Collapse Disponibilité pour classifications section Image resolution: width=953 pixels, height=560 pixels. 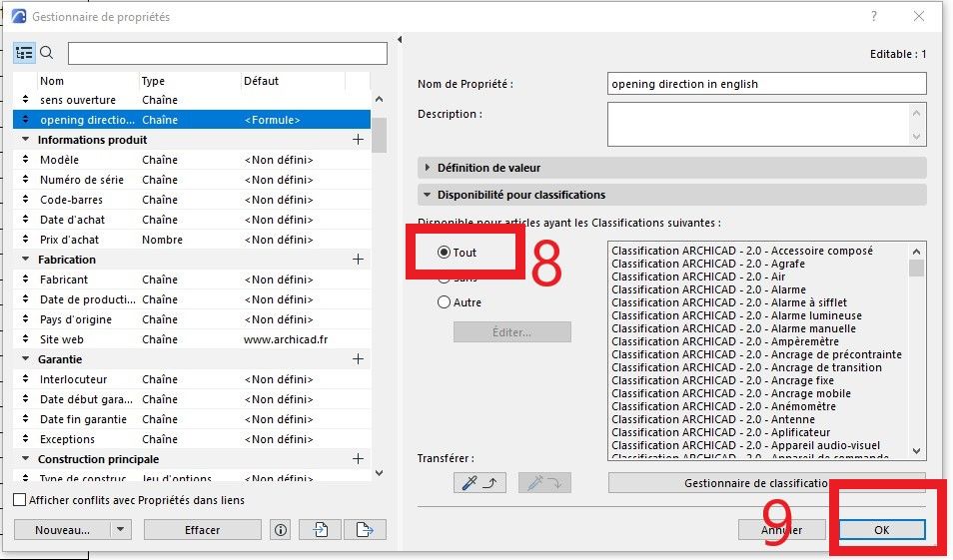(428, 195)
